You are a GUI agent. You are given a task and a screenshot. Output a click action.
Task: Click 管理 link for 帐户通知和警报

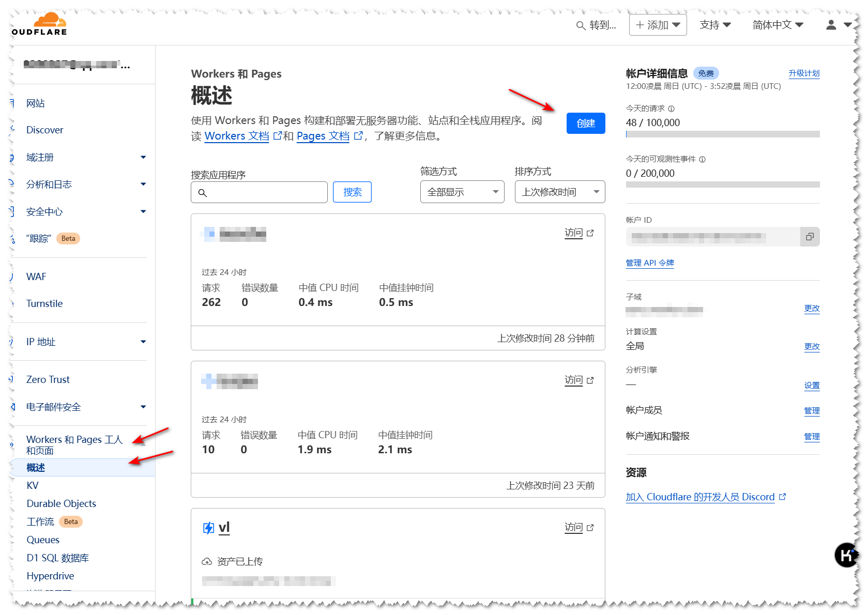click(x=812, y=436)
